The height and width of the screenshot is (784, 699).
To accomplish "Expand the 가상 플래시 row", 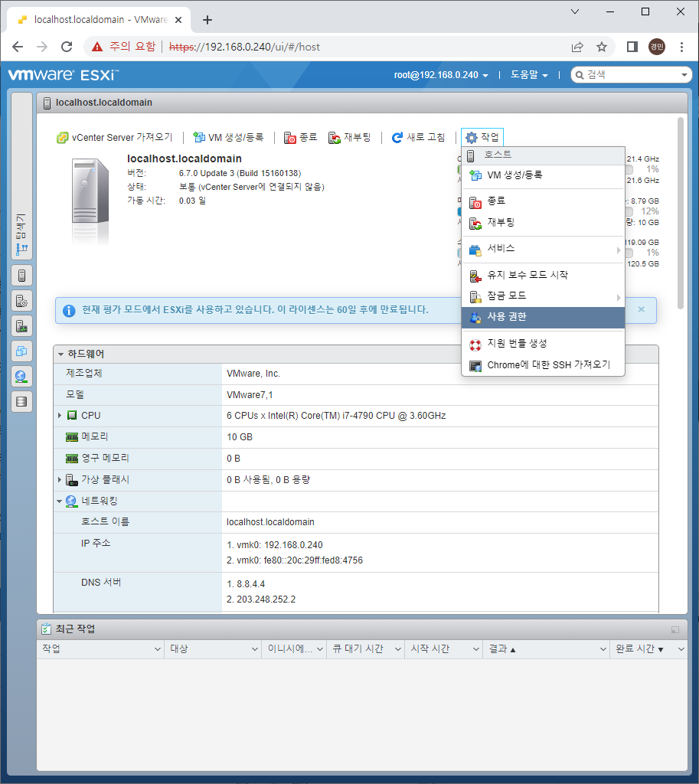I will coord(60,479).
